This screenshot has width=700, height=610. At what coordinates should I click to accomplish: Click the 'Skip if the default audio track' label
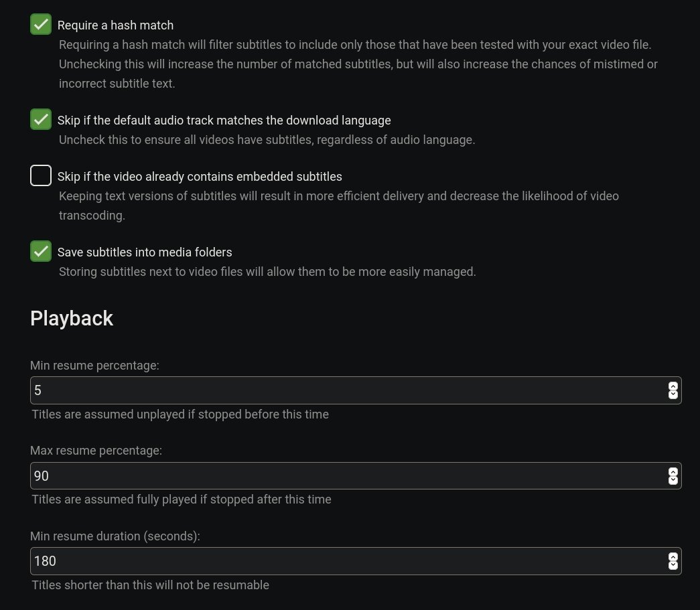tap(224, 121)
